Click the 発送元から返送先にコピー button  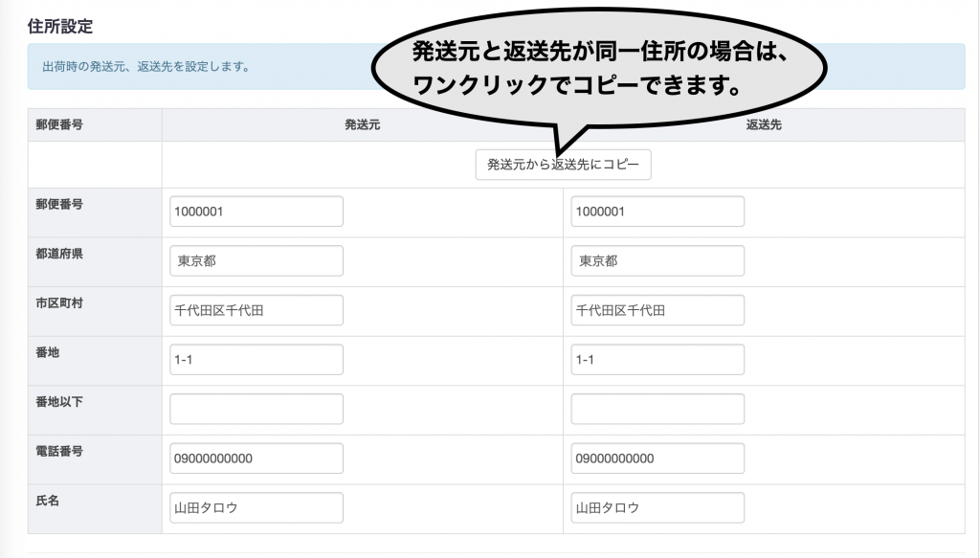563,165
